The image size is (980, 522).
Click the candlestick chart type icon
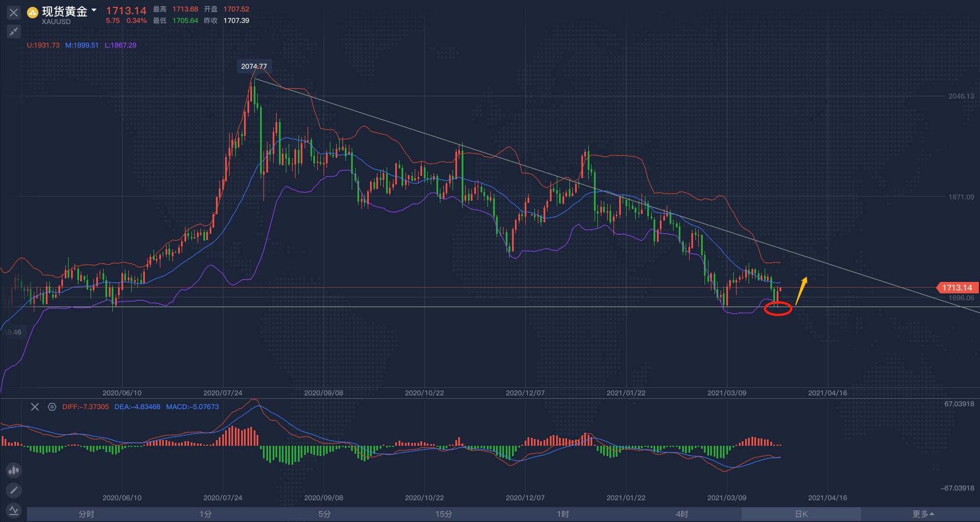tap(14, 470)
